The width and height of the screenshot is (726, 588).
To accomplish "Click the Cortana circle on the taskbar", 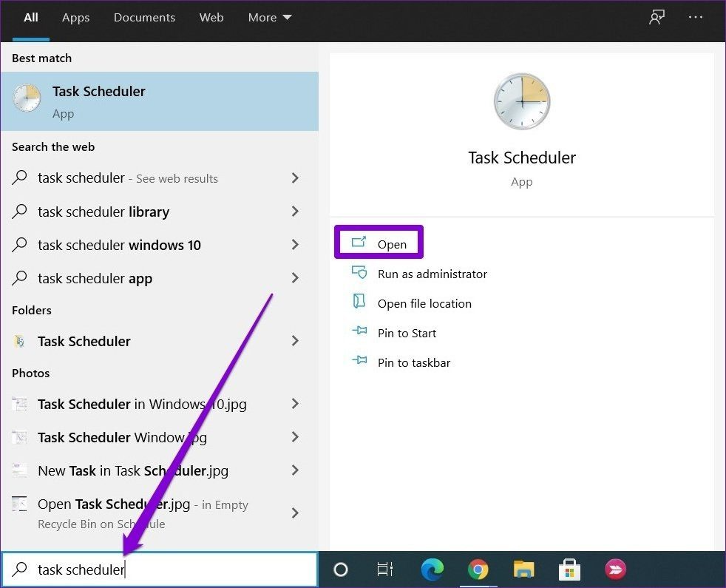I will pos(341,570).
